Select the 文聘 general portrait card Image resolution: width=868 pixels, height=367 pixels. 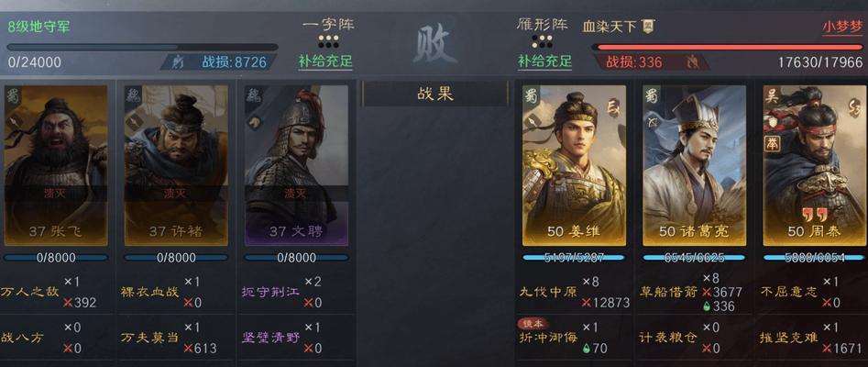point(296,165)
